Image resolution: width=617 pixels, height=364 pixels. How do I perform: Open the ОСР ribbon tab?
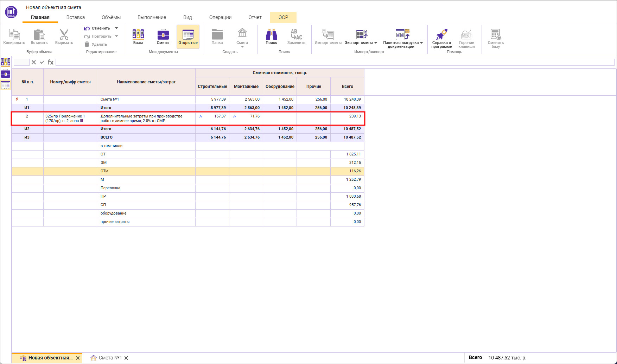(283, 17)
